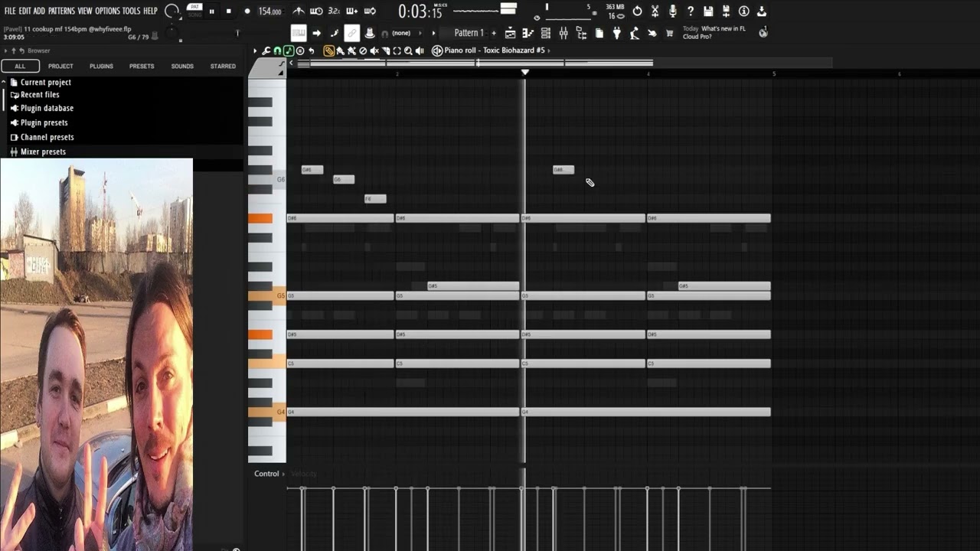Screen dimensions: 980x551
Task: Click the playhead marker on timeline
Action: tap(524, 73)
